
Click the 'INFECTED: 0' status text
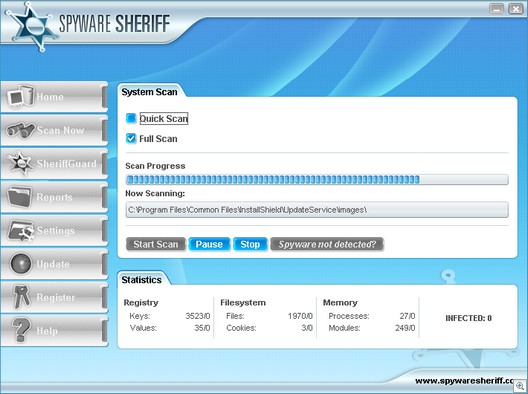tap(468, 318)
